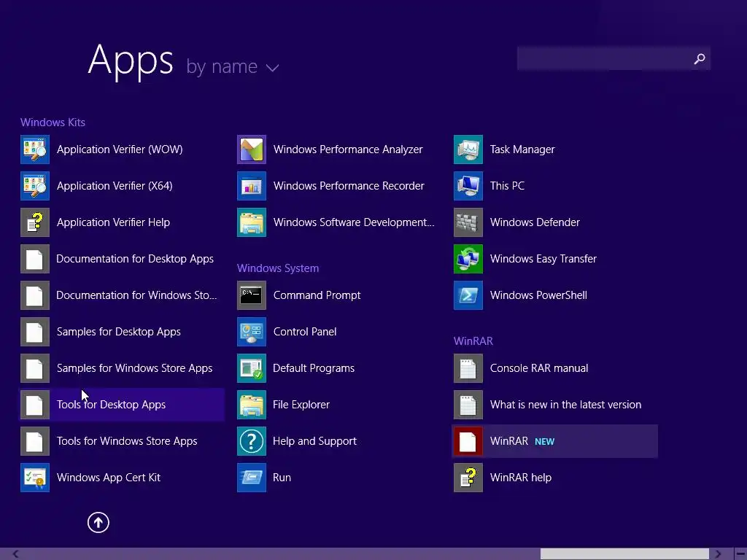The width and height of the screenshot is (747, 560).
Task: Open Application Verifier (WOW) icon
Action: coord(35,149)
